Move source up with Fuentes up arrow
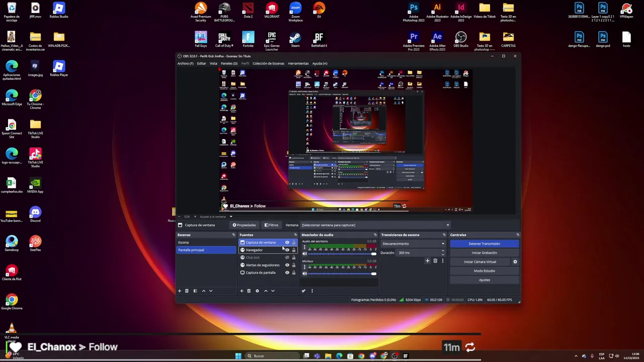Screen dimensions: 644x362 [x=266, y=291]
